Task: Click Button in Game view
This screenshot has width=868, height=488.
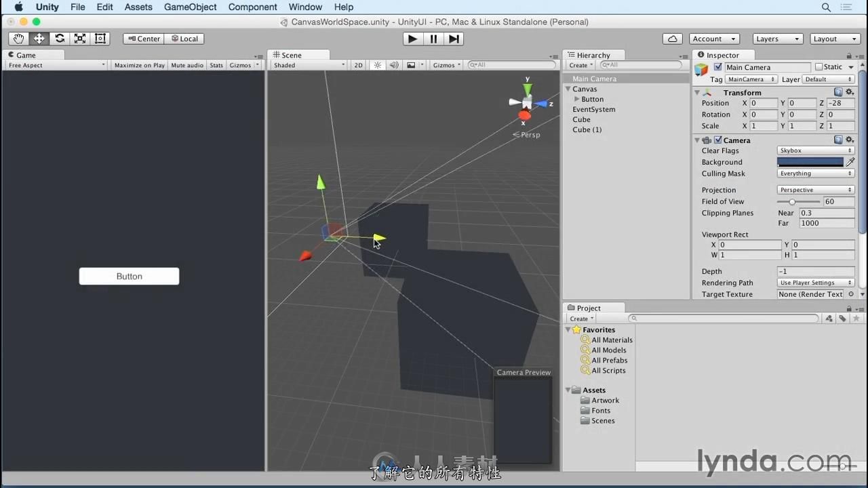Action: [129, 276]
